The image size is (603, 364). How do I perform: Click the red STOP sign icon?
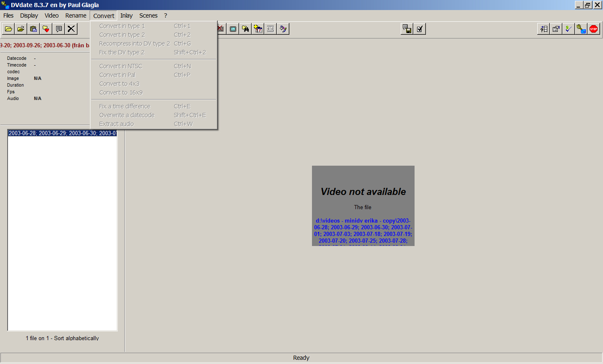594,29
